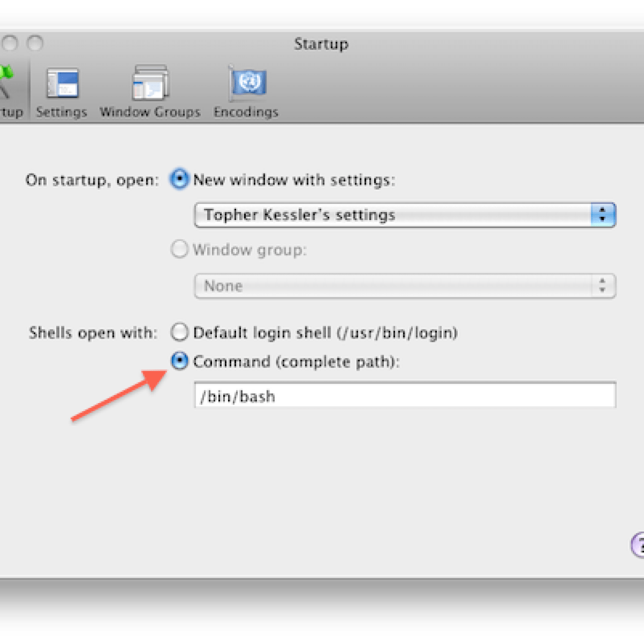Click the /bin/bash command path field
This screenshot has width=644, height=644.
[x=405, y=396]
